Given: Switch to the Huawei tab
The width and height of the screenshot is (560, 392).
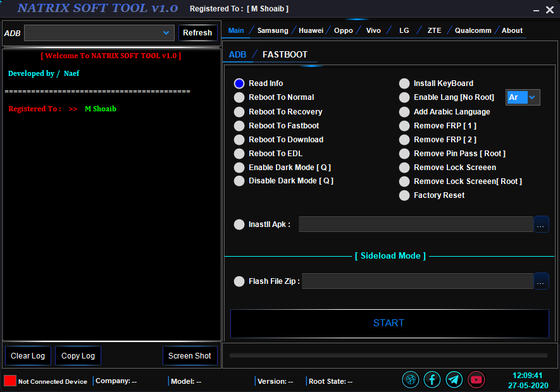Looking at the screenshot, I should point(311,30).
